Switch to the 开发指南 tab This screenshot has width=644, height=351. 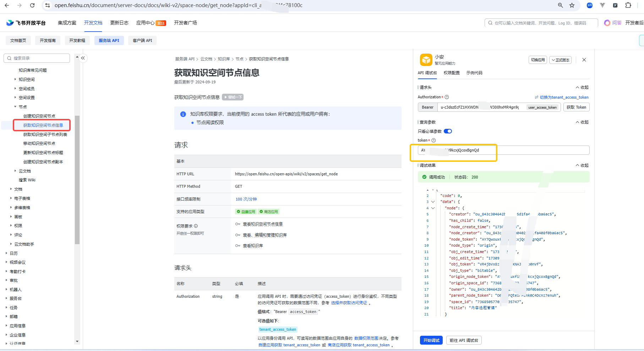click(x=48, y=40)
